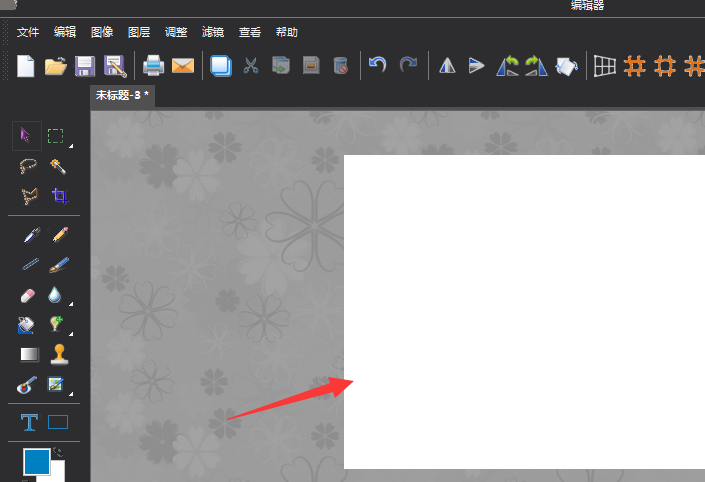Print the document
The height and width of the screenshot is (482, 705).
coord(153,66)
